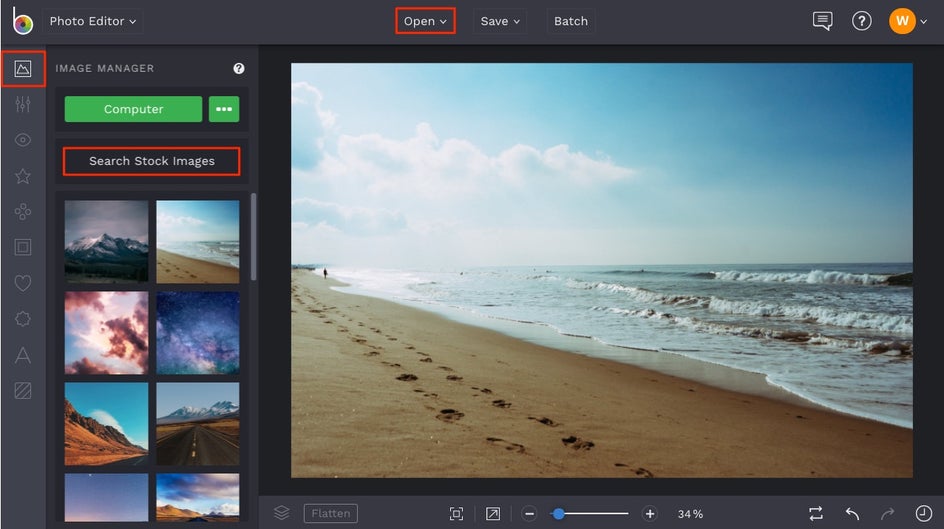
Task: Open the Graphics heart tool
Action: tap(23, 283)
